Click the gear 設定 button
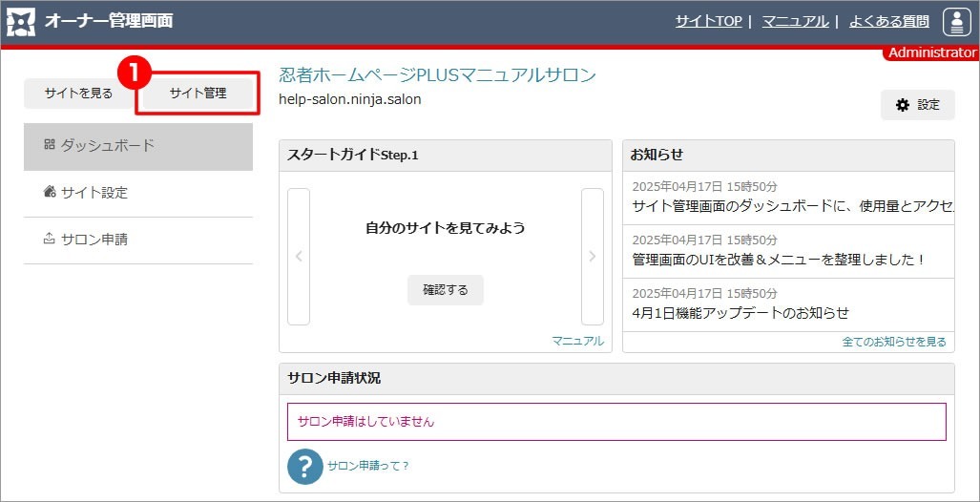 coord(917,105)
